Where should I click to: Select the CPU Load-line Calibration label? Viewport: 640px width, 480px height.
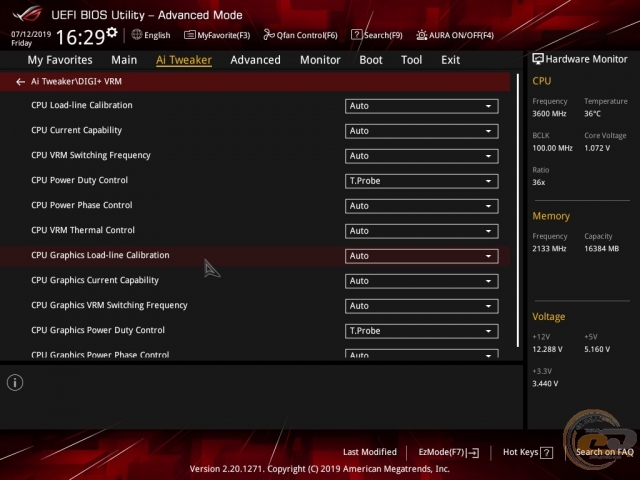pyautogui.click(x=82, y=105)
